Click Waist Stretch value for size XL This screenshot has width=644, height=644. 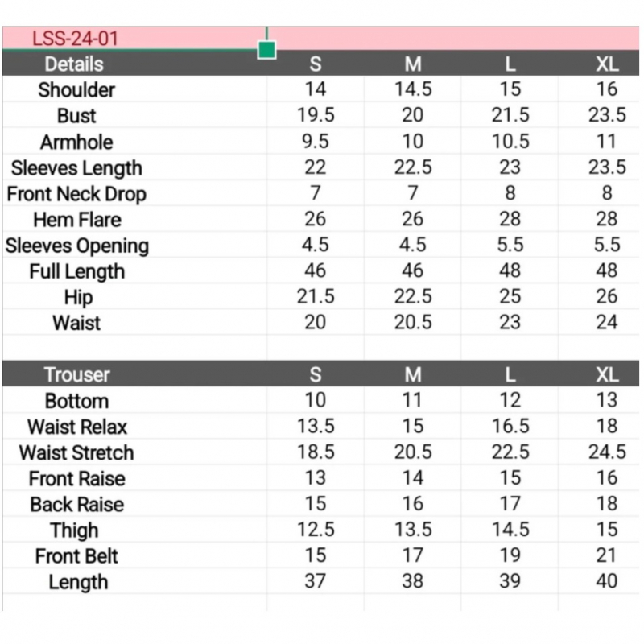coord(607,452)
